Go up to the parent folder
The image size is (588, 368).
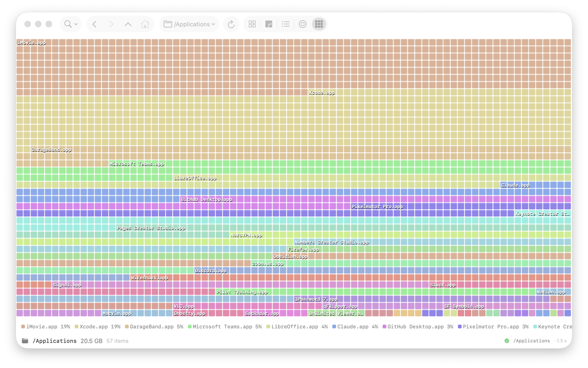[x=128, y=24]
